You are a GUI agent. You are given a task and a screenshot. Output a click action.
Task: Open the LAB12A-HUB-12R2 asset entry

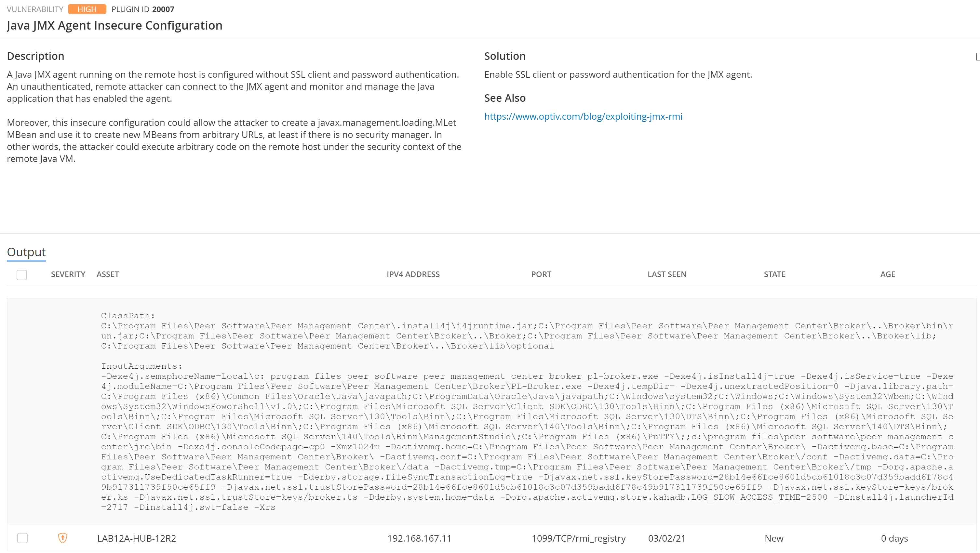(137, 538)
